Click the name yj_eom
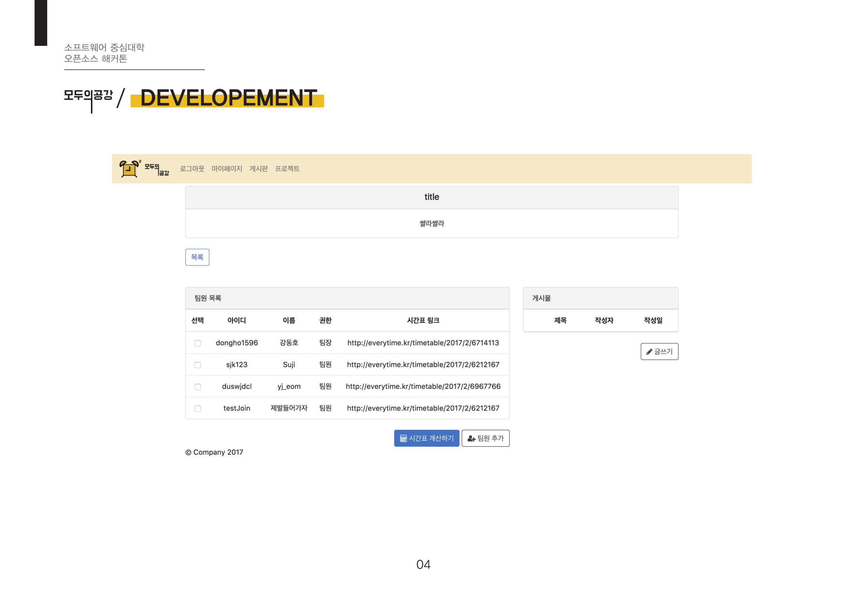 tap(289, 386)
